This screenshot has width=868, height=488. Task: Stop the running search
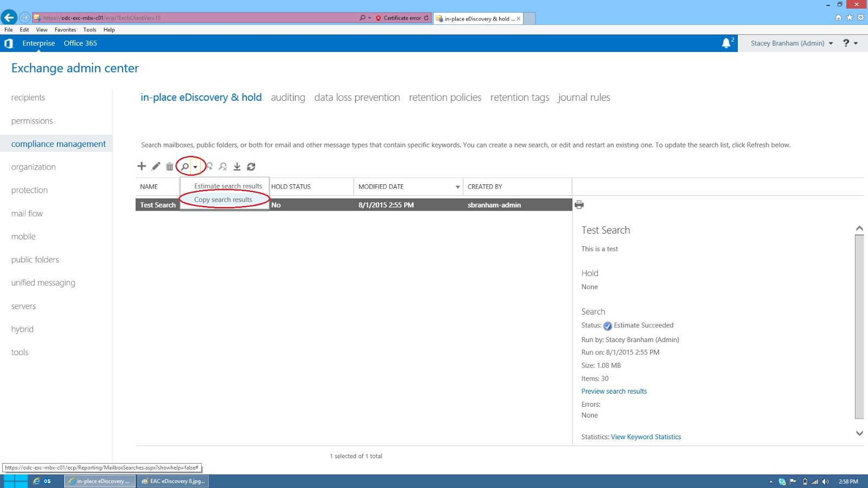point(223,166)
